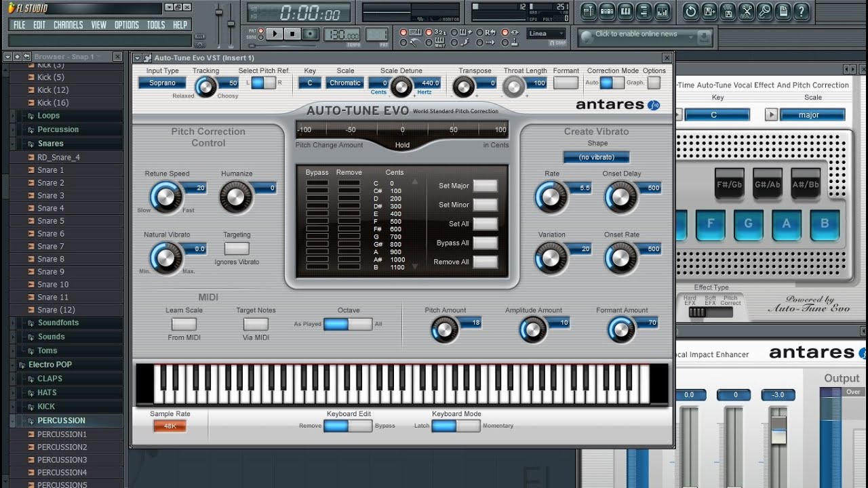Open the mixer view toolbar icon
Screen dimensions: 868x488
(662, 11)
